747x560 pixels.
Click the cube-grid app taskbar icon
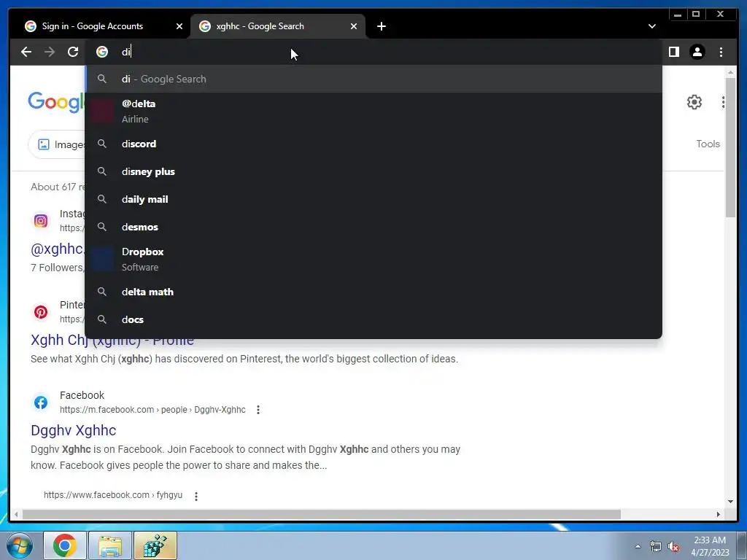(155, 545)
